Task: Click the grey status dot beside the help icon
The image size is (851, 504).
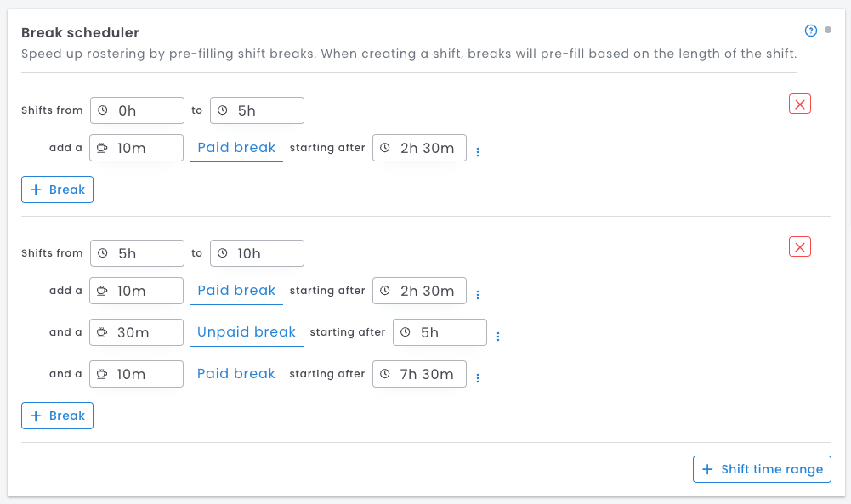Action: coord(828,31)
